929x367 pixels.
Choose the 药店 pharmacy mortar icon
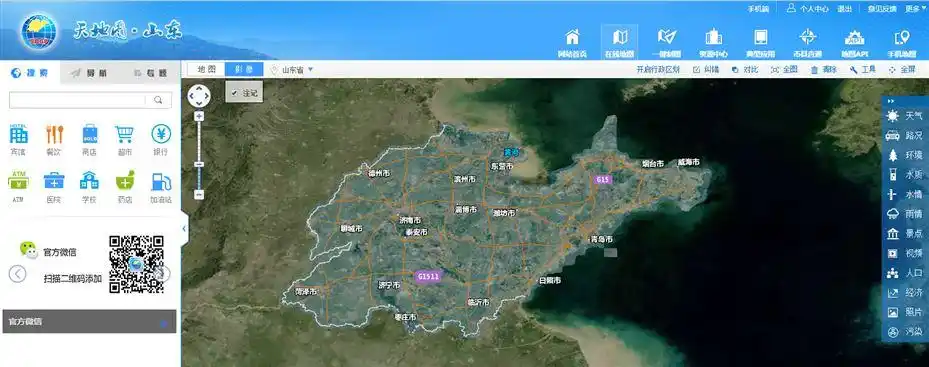(125, 180)
